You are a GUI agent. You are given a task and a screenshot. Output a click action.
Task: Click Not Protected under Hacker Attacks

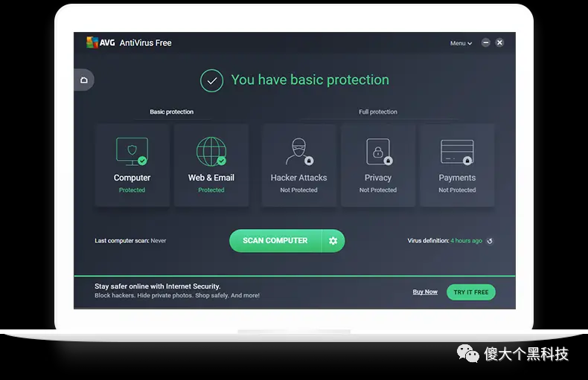click(x=299, y=190)
